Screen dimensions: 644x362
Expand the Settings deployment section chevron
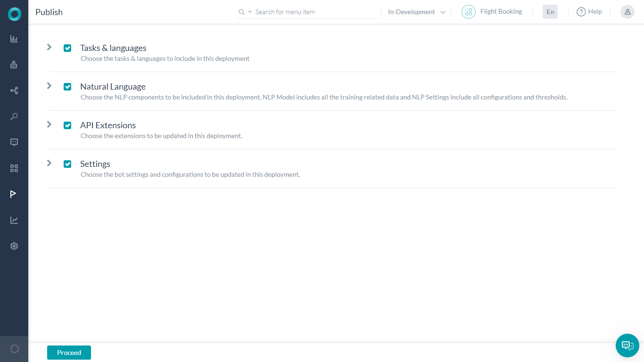[49, 164]
